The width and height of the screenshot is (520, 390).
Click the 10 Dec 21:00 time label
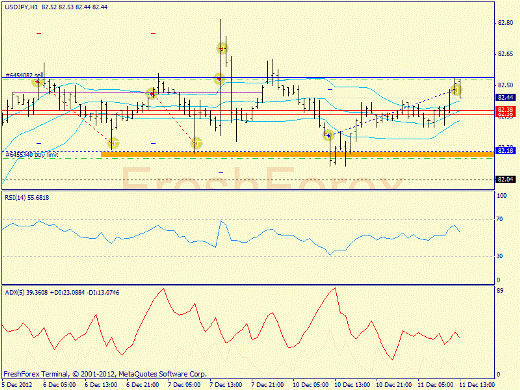(x=394, y=385)
